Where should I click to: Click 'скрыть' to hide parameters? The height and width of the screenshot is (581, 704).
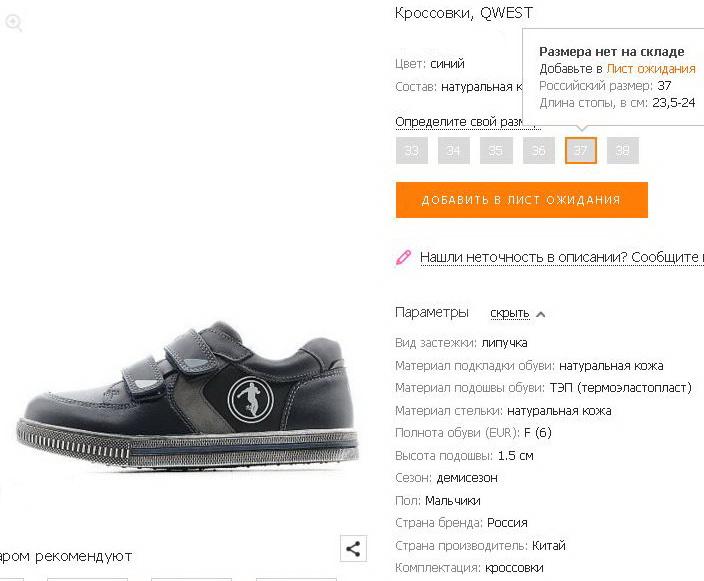point(510,313)
